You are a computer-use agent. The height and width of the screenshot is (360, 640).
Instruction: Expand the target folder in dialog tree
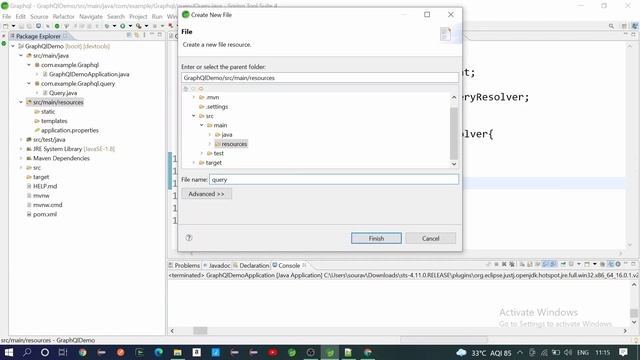click(x=194, y=162)
